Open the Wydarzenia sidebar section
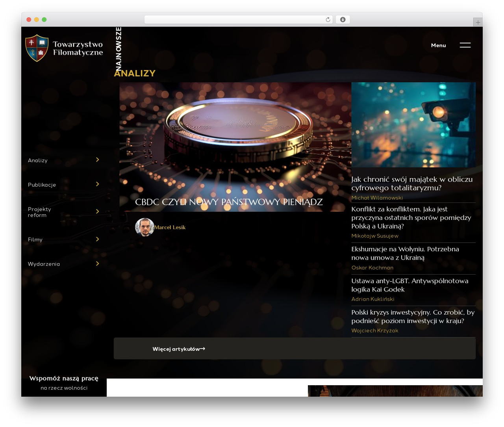The width and height of the screenshot is (504, 427). click(x=44, y=264)
